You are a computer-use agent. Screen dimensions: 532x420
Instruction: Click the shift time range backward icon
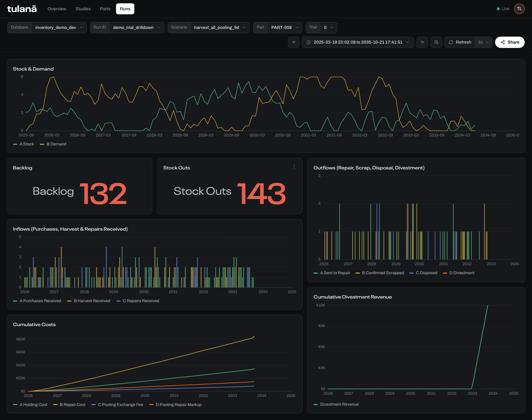pyautogui.click(x=294, y=42)
